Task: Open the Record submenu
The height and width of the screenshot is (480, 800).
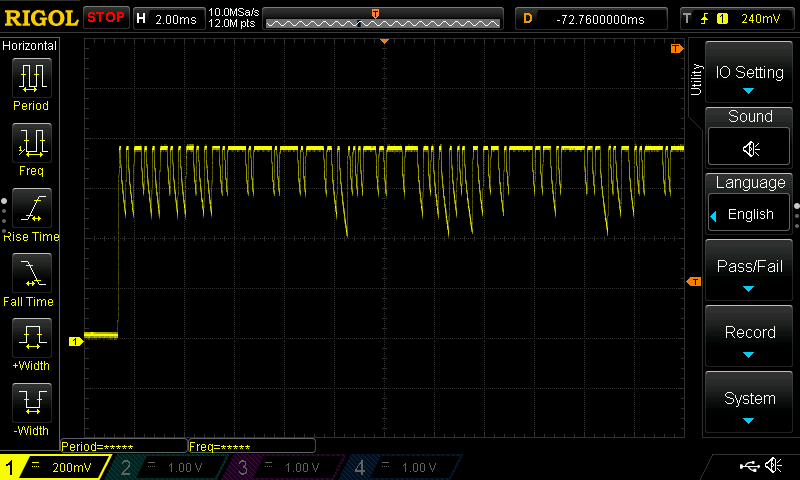Action: coord(748,337)
